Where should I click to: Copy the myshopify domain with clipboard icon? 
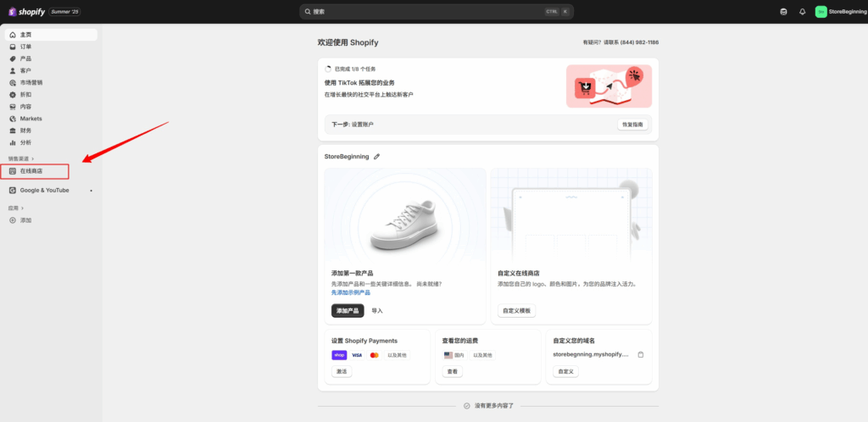pyautogui.click(x=641, y=354)
